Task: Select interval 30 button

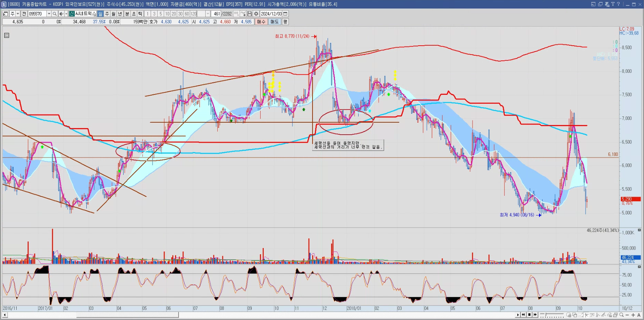Action: click(180, 14)
